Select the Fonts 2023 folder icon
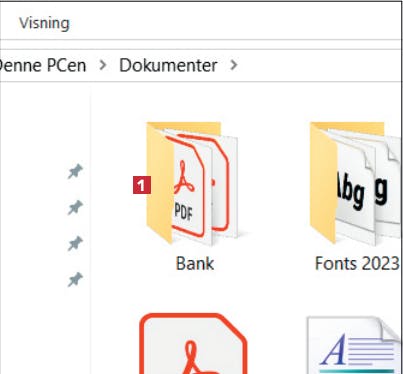Screen dimensions: 403x374 tap(356, 183)
